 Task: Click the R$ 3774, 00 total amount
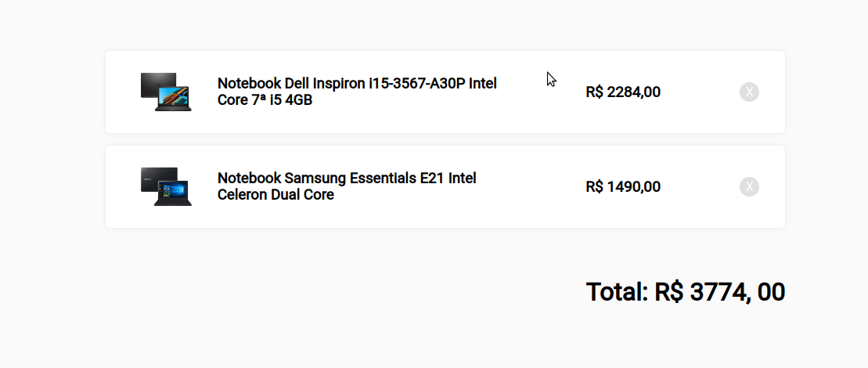click(x=720, y=292)
